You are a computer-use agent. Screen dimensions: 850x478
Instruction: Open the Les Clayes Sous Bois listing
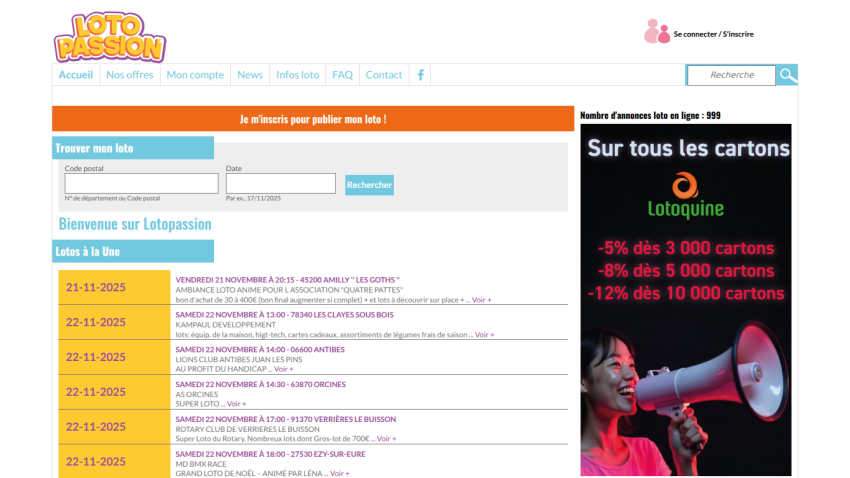[285, 314]
